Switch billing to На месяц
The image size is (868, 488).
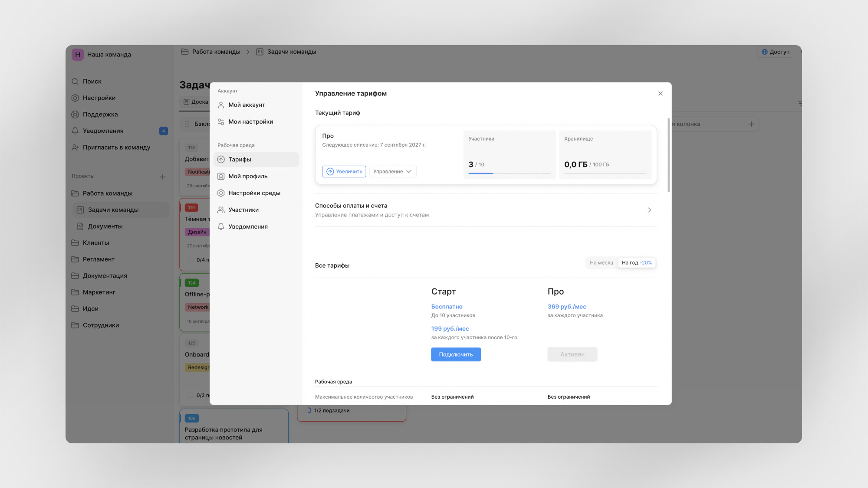click(x=602, y=263)
